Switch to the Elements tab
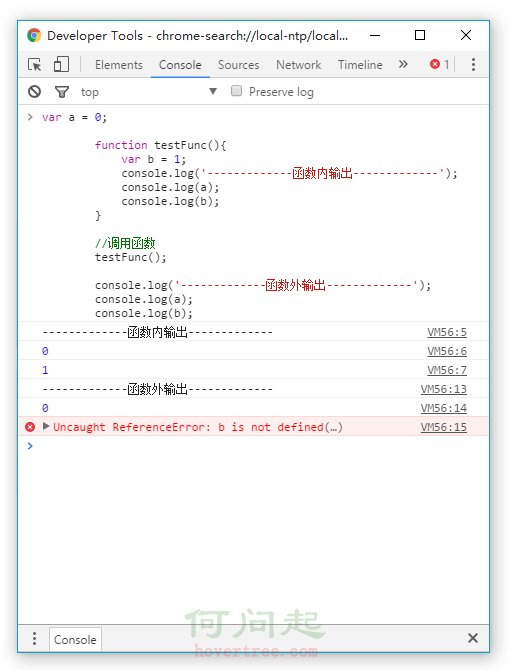511x670 pixels. pos(119,65)
